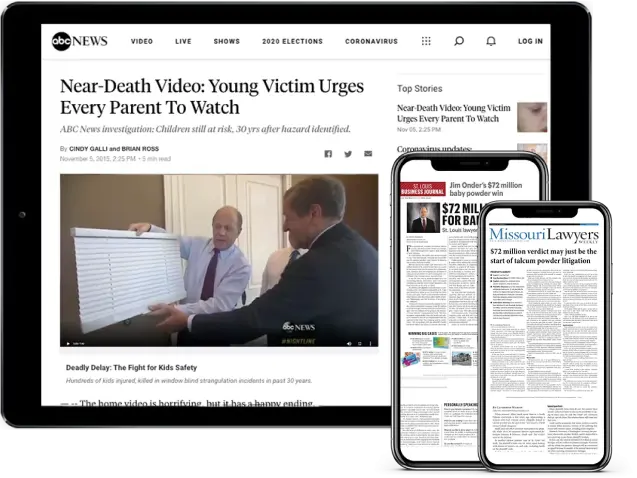The image size is (637, 478).
Task: Open the LIVE nav item
Action: click(183, 41)
